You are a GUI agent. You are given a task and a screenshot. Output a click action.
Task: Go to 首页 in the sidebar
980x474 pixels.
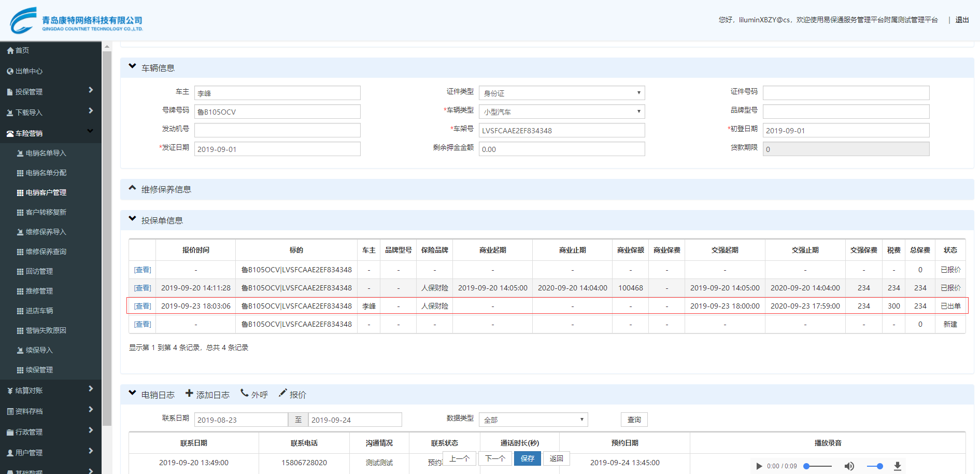22,50
